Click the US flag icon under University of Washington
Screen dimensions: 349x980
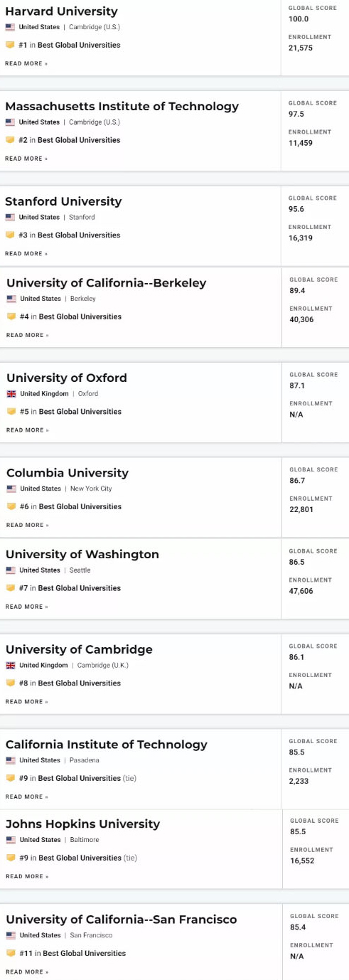click(x=11, y=570)
